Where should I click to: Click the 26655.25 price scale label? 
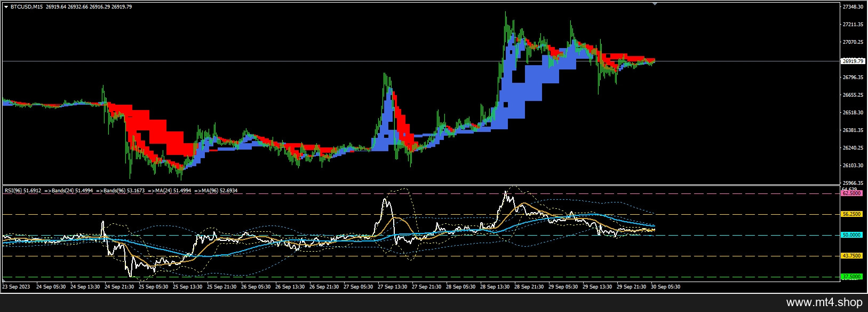(853, 95)
